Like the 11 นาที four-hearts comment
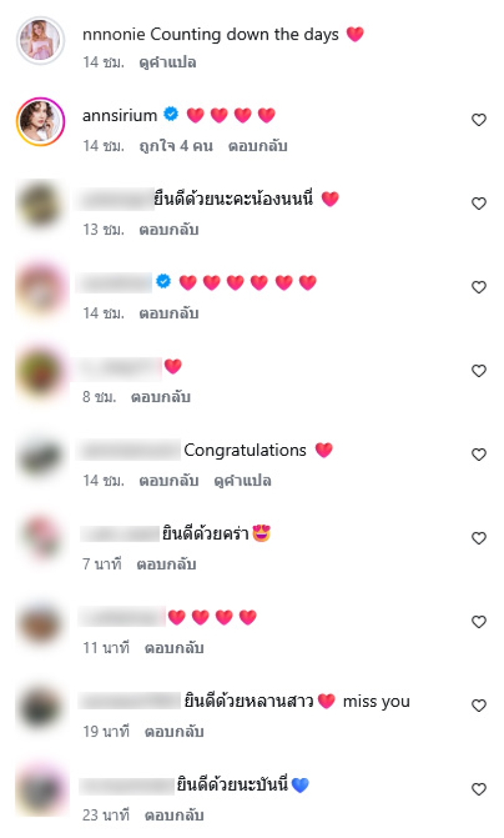Image resolution: width=504 pixels, height=838 pixels. [x=479, y=622]
